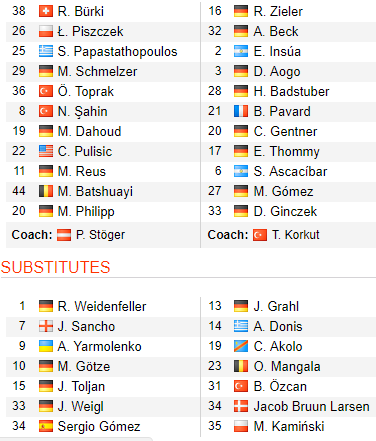Viewport: 376px width, 441px height.
Task: Select N. Şahin in the lineup
Action: point(82,112)
